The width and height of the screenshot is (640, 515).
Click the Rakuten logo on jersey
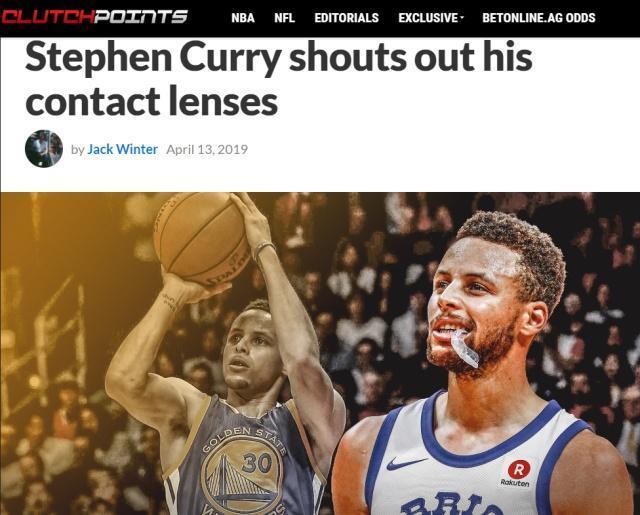click(x=516, y=473)
